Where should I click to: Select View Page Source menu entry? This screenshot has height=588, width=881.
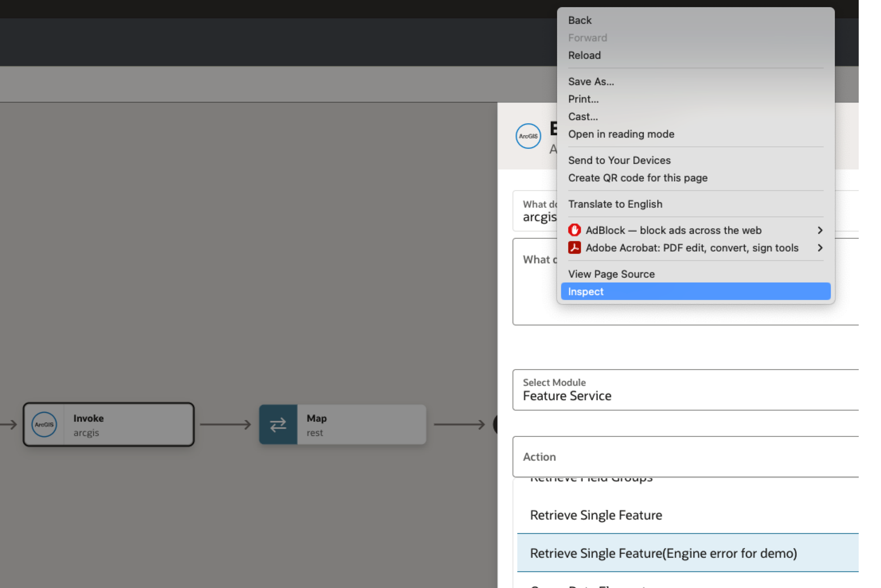[x=611, y=274]
